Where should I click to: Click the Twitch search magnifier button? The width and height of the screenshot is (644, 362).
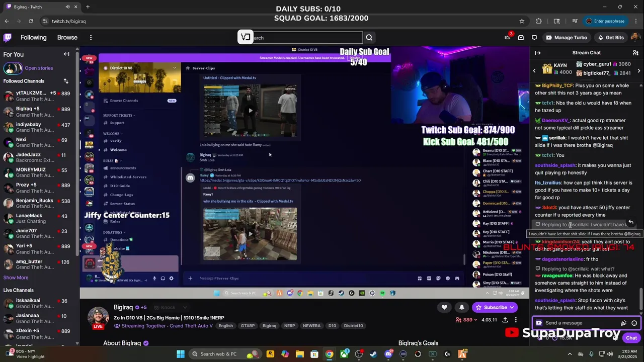pos(369,38)
